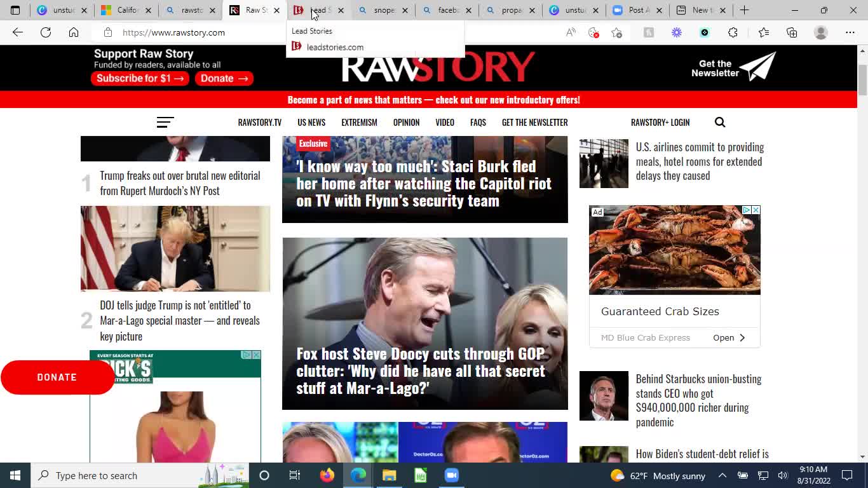Click the page vertical scrollbar thumb
868x488 pixels.
(862, 80)
